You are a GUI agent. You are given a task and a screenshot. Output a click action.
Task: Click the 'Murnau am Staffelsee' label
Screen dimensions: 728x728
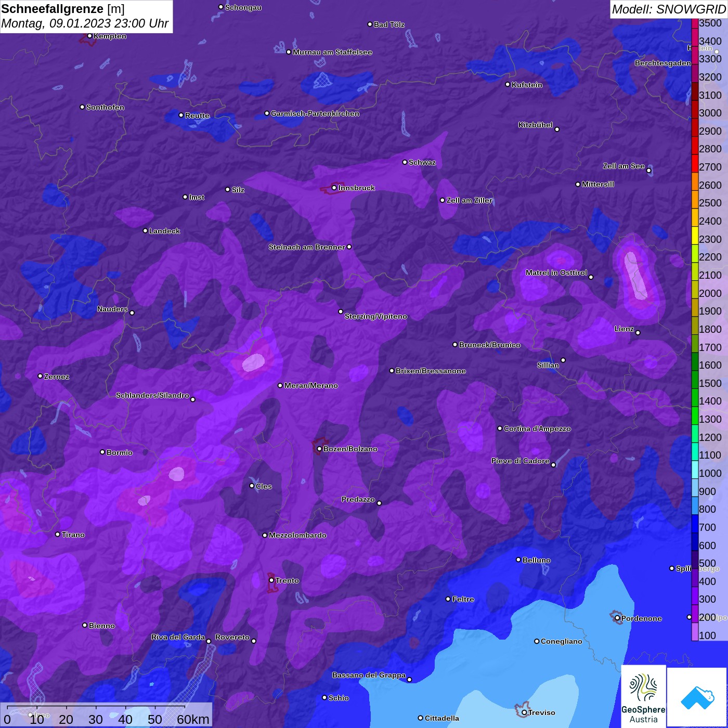[332, 52]
